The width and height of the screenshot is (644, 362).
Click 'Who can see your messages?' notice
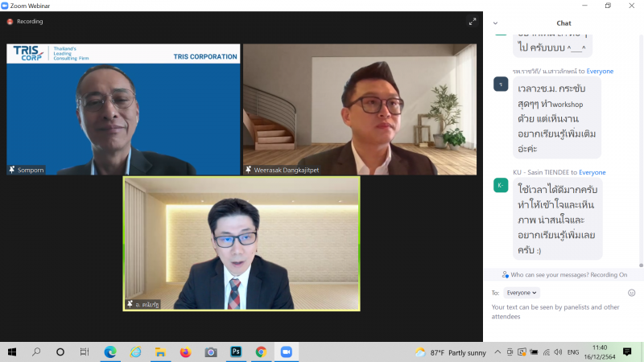click(x=564, y=274)
